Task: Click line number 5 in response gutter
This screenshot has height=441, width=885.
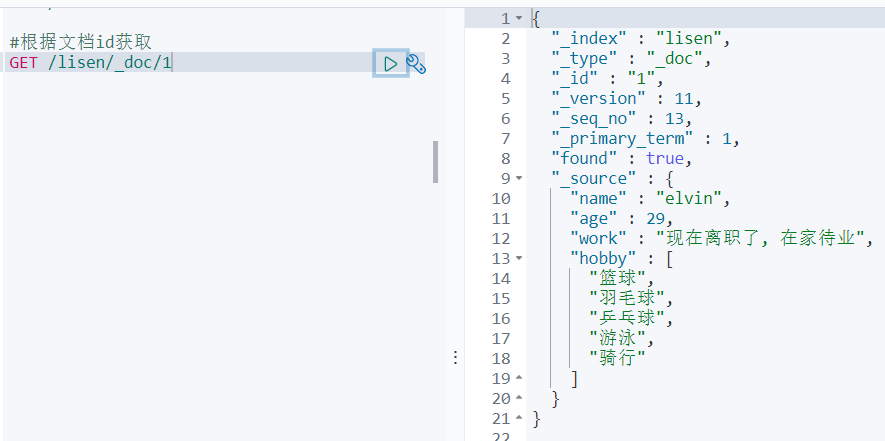Action: pos(505,99)
